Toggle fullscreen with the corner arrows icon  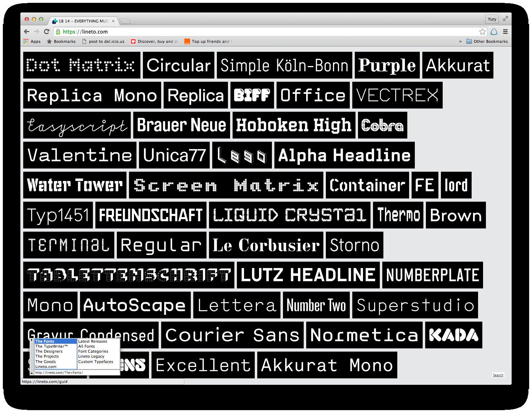pos(505,19)
